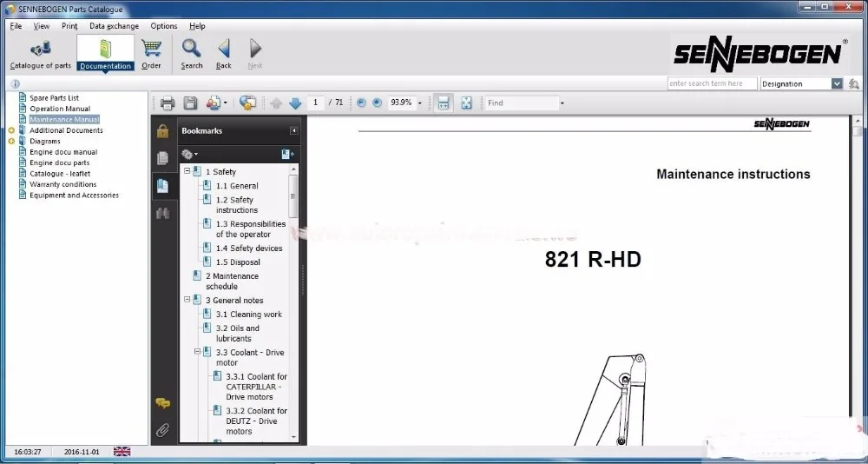Go to next page with blue down arrow
Image resolution: width=868 pixels, height=464 pixels.
coord(295,103)
